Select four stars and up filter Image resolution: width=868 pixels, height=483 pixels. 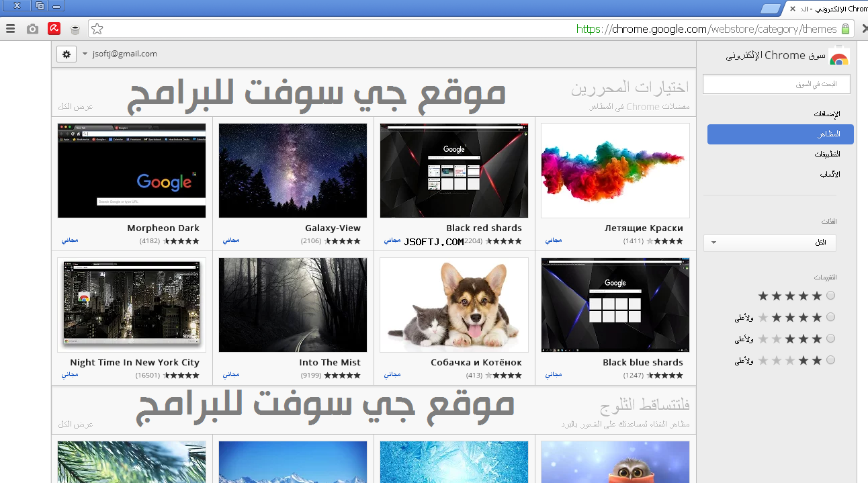pyautogui.click(x=831, y=317)
